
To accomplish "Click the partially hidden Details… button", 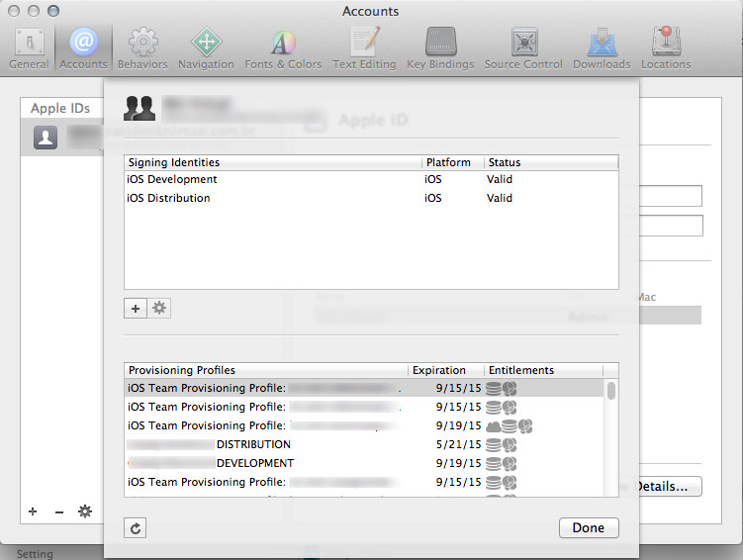I will pyautogui.click(x=670, y=487).
